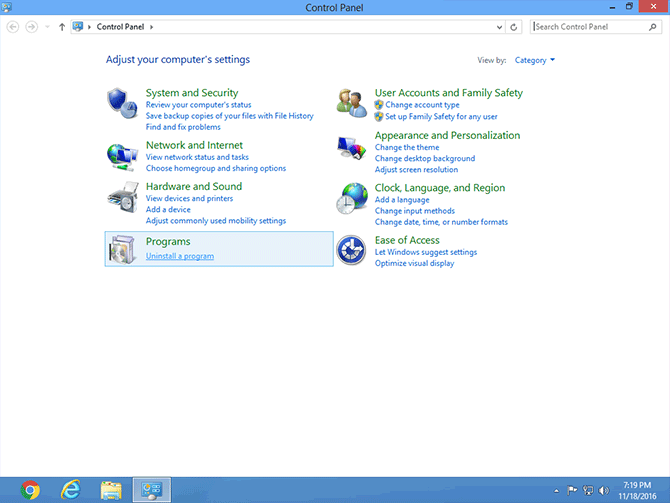
Task: Click View network status and tasks
Action: (x=197, y=157)
